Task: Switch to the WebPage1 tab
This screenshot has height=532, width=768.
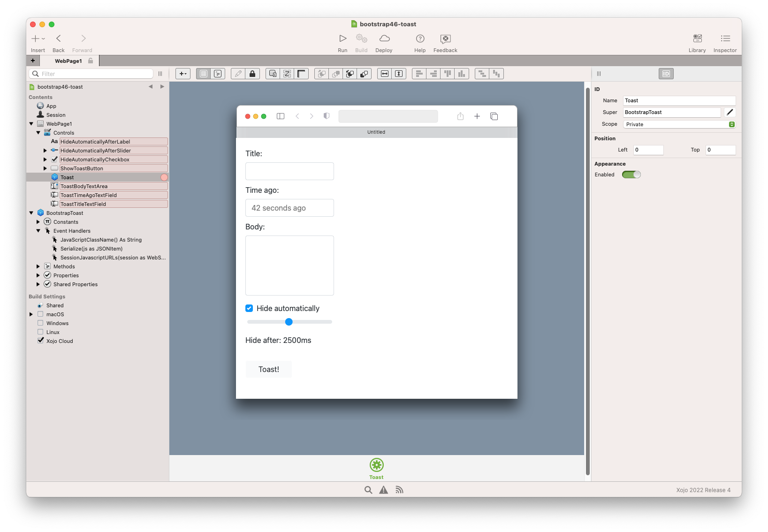Action: (x=68, y=61)
